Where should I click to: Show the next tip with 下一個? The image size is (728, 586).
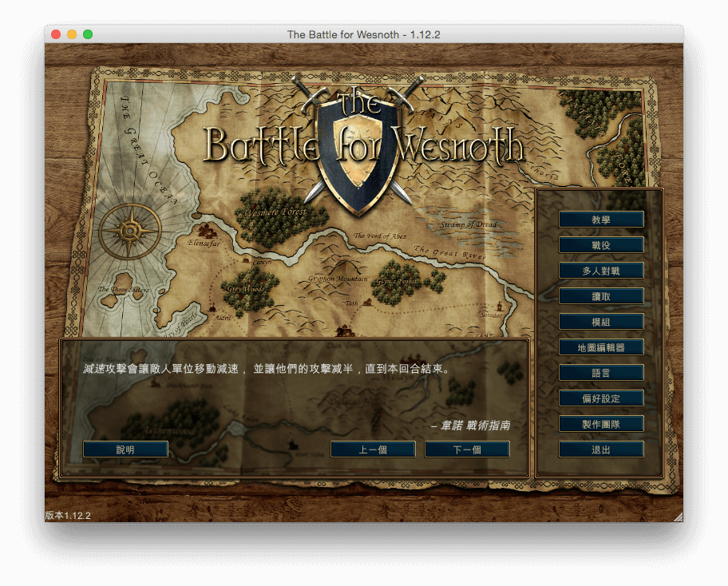point(468,449)
